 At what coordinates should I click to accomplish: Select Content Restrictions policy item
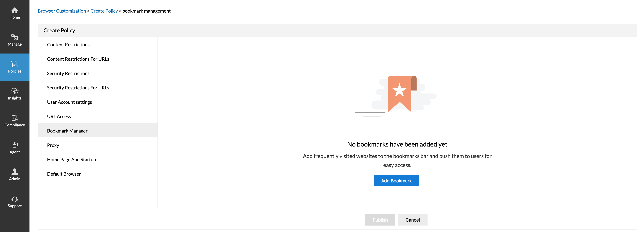68,45
